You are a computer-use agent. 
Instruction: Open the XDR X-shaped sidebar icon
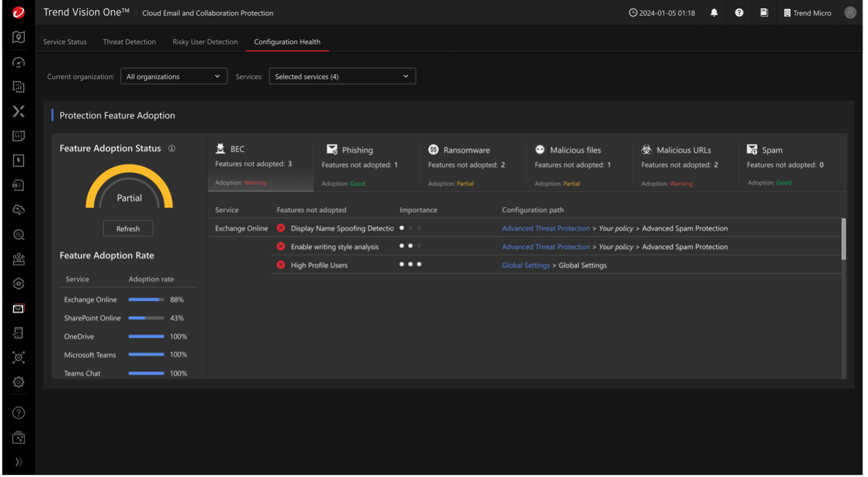(x=19, y=111)
